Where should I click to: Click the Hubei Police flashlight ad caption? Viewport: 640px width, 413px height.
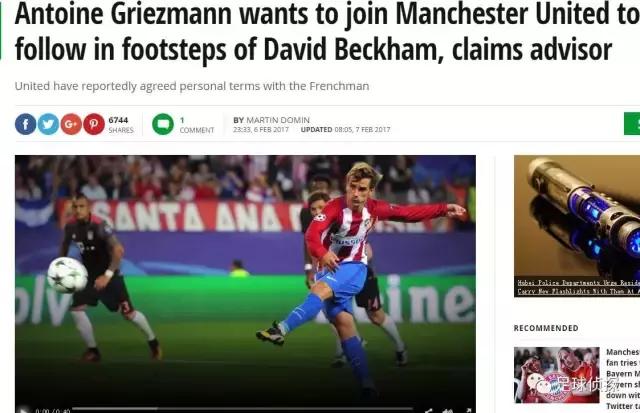[x=578, y=287]
